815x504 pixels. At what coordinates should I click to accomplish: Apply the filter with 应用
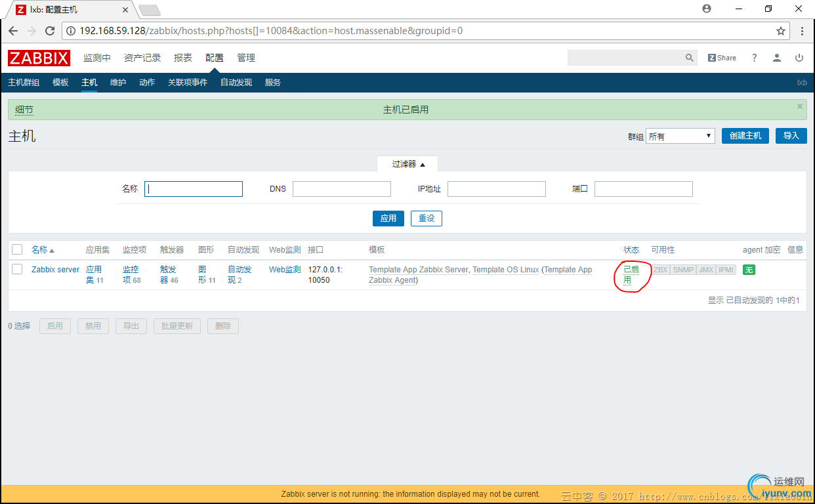(388, 218)
